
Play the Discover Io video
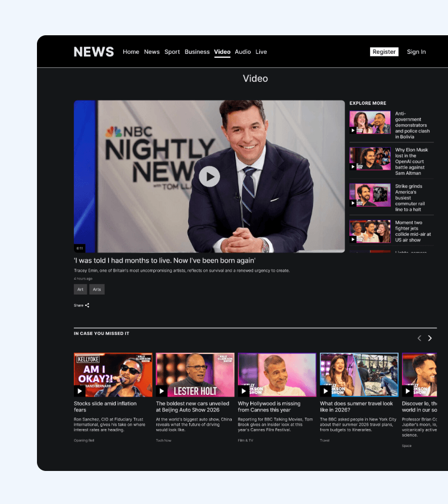(408, 391)
